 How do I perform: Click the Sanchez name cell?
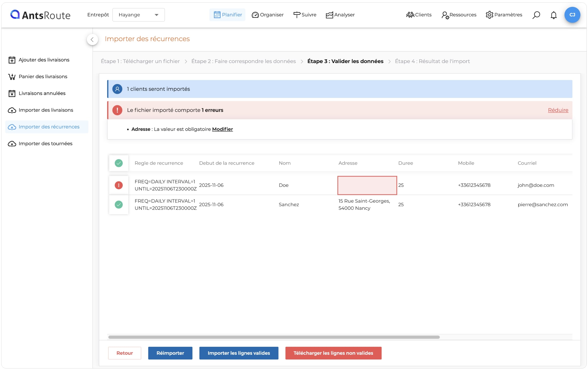(x=289, y=205)
